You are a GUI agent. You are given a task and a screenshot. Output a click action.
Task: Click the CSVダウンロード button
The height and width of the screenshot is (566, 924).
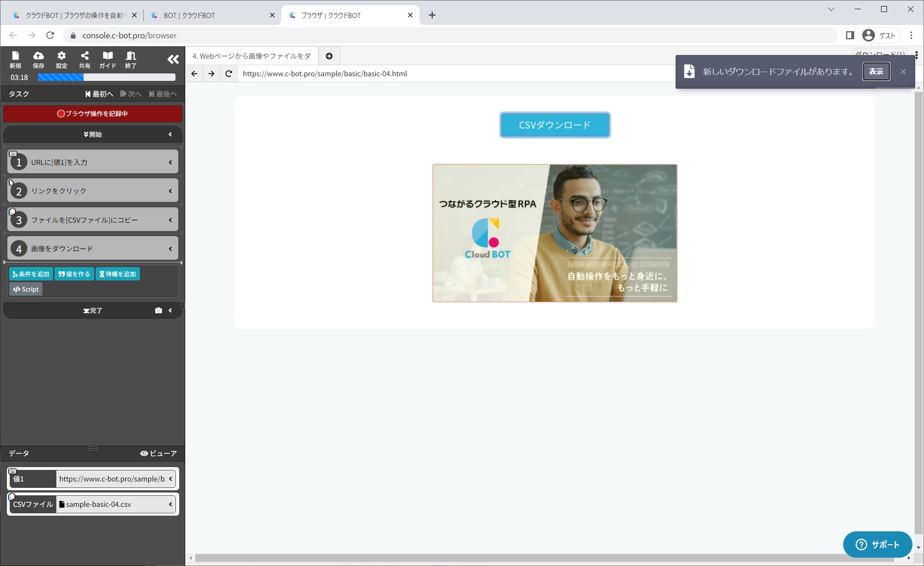pyautogui.click(x=555, y=125)
